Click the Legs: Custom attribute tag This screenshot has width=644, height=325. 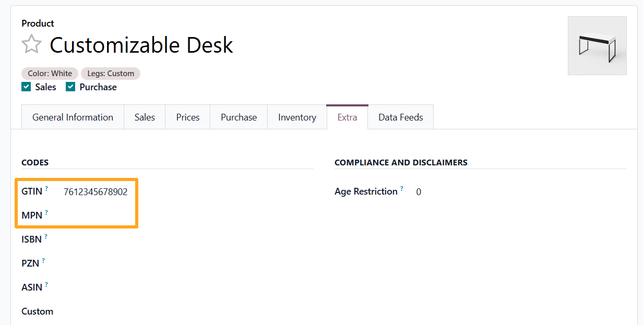click(x=111, y=74)
